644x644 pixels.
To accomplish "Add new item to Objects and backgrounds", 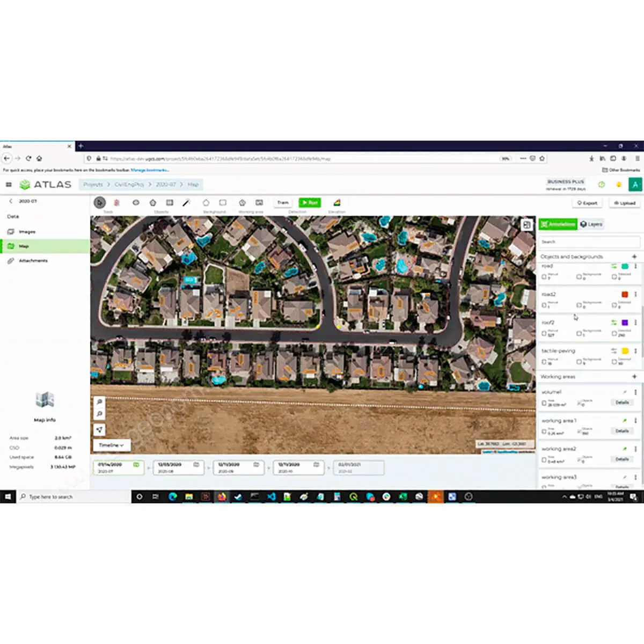I will coord(634,257).
